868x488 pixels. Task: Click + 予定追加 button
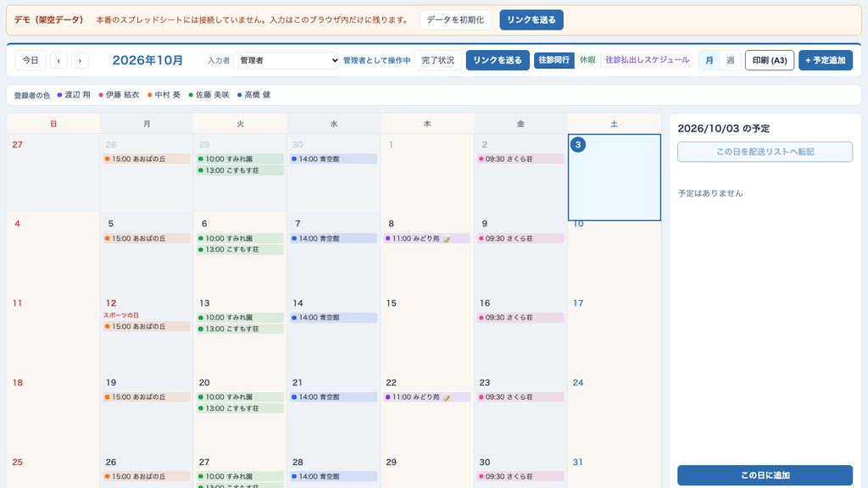point(826,60)
